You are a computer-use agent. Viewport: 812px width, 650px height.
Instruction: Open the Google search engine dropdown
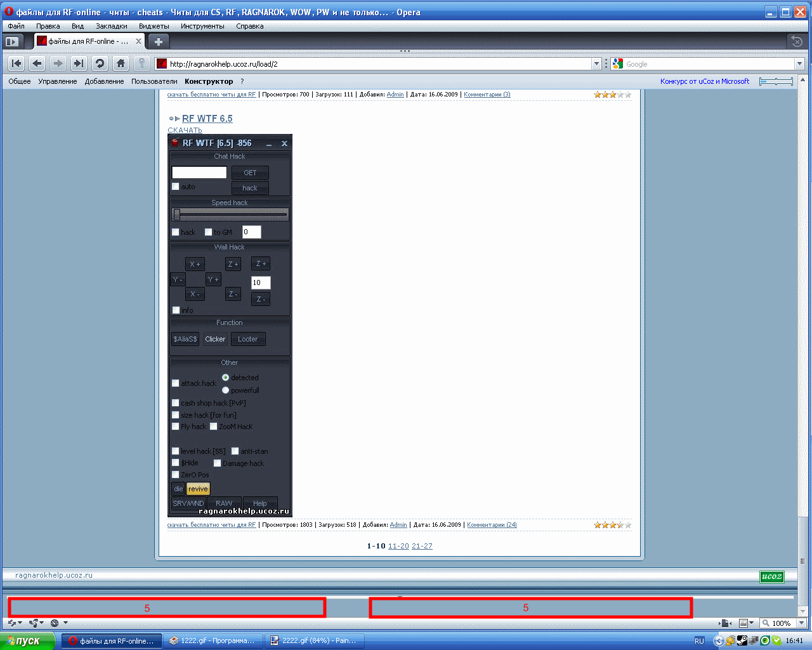pos(799,64)
